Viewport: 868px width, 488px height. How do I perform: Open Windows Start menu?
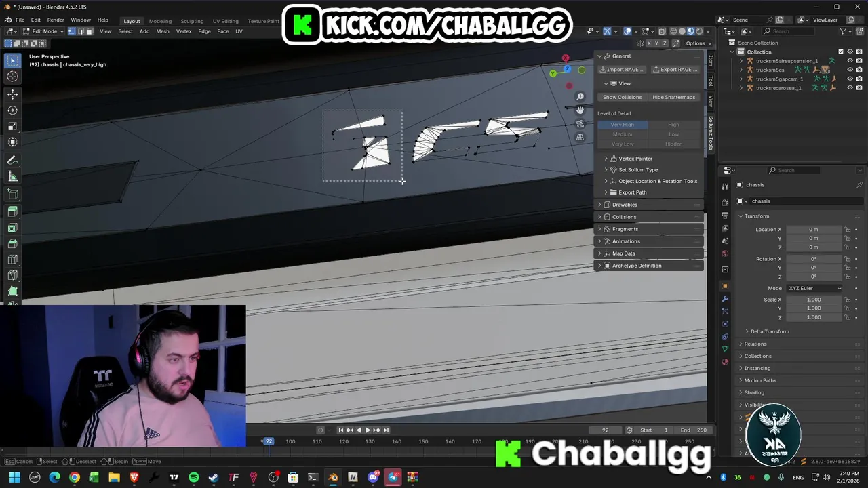pyautogui.click(x=14, y=477)
